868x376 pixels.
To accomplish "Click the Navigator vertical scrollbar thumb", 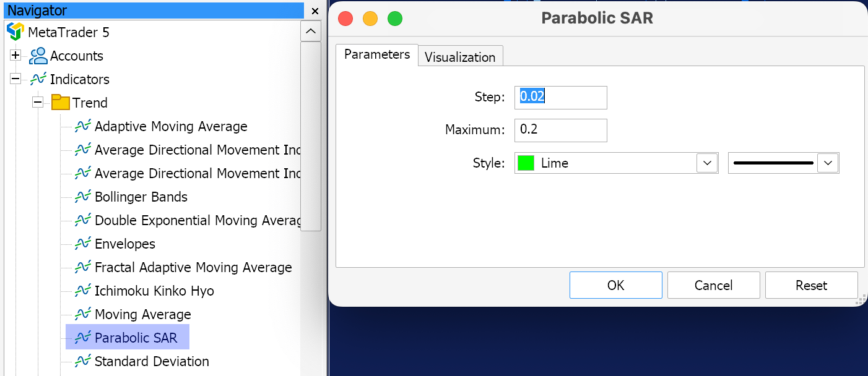I will point(310,136).
